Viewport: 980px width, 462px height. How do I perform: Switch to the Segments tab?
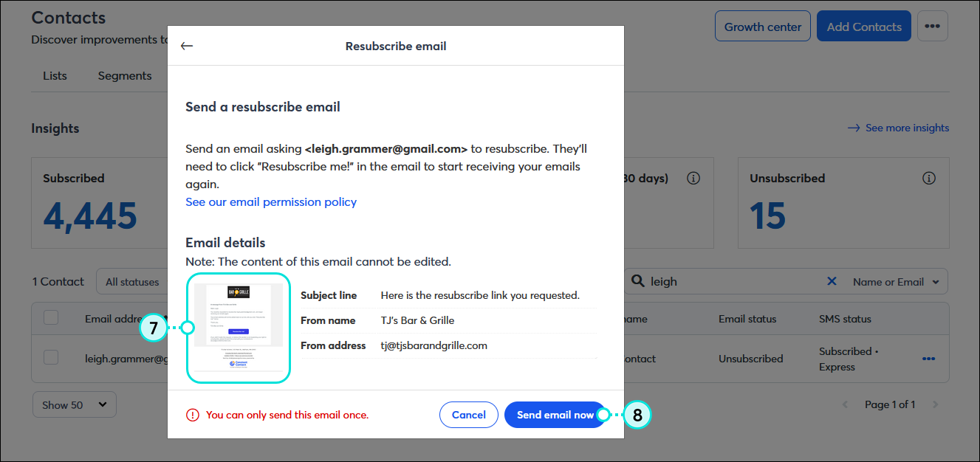(x=125, y=75)
